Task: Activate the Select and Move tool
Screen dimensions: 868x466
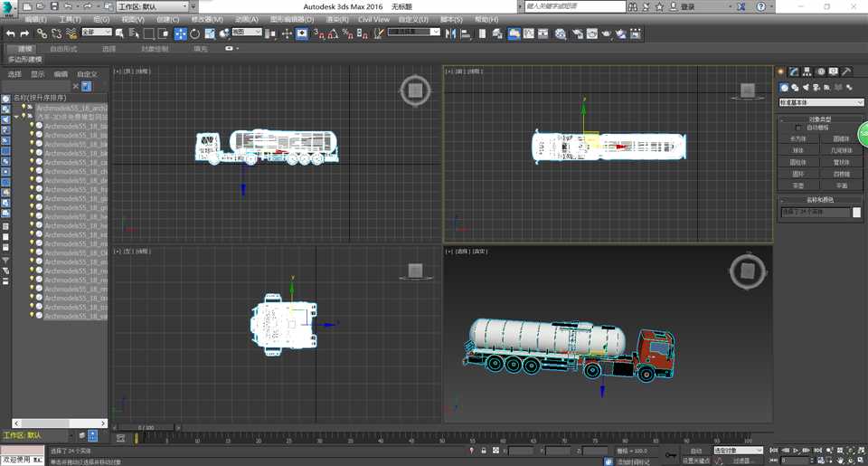Action: click(181, 33)
